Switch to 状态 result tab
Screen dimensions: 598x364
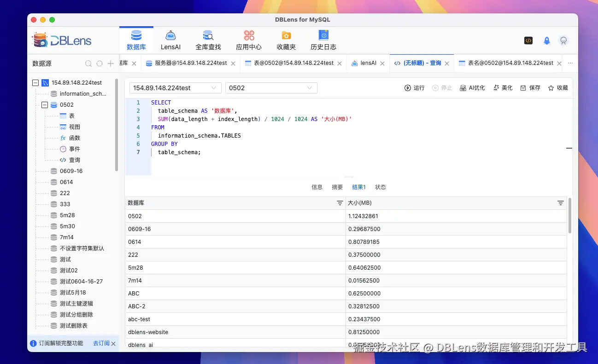point(380,187)
